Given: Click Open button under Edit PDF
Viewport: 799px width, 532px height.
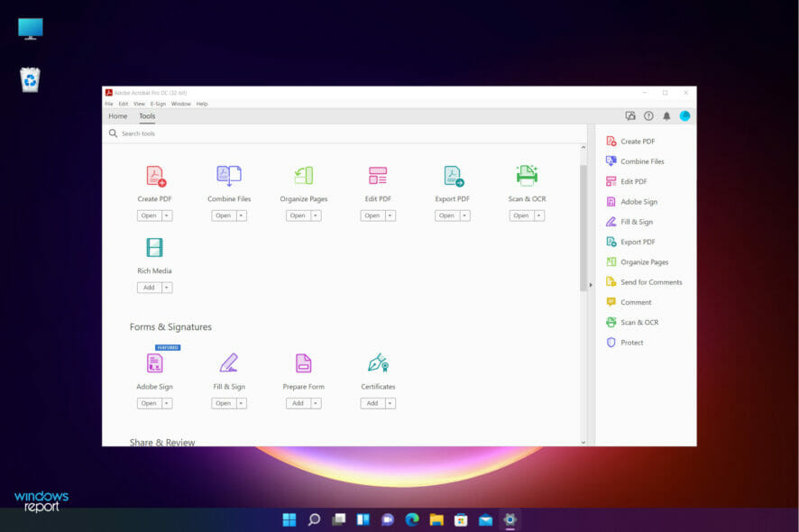Looking at the screenshot, I should (372, 216).
